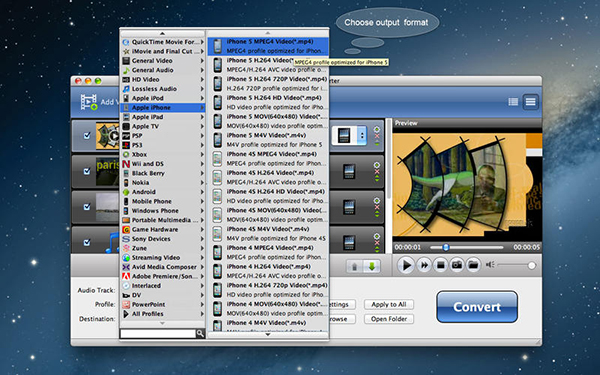Switch to list view icon

(x=513, y=102)
